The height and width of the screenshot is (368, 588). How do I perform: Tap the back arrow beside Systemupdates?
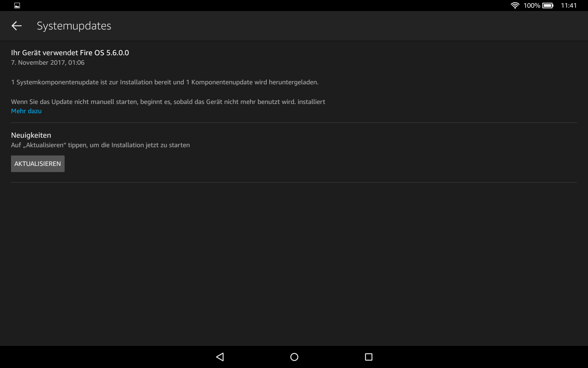[17, 26]
